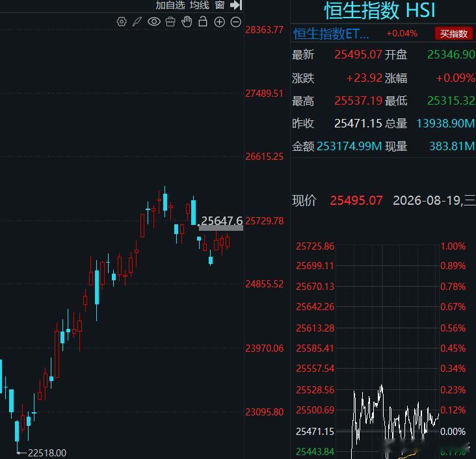Viewport: 476px width, 459px height.
Task: Click the 25647.6 price marker label
Action: (x=221, y=222)
